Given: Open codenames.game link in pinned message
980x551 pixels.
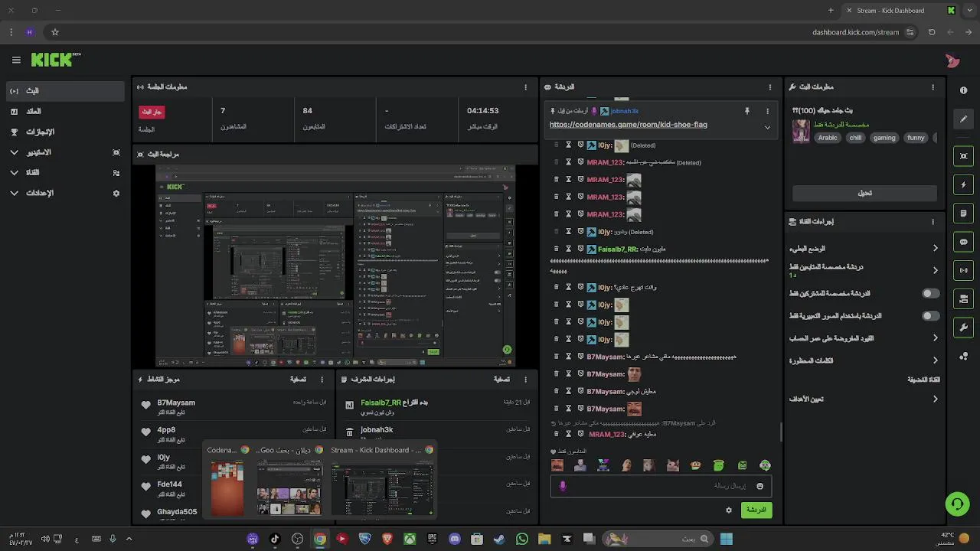Looking at the screenshot, I should tap(628, 124).
